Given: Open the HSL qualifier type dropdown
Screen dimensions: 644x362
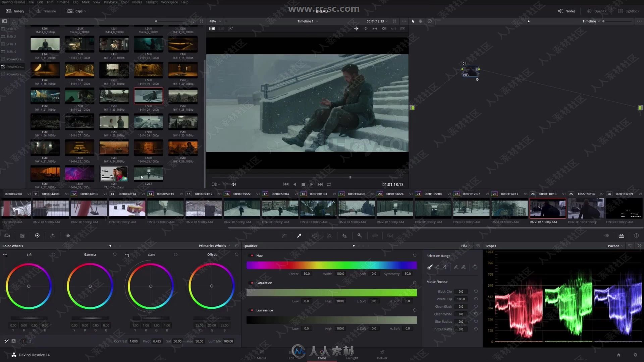Looking at the screenshot, I should tap(466, 246).
